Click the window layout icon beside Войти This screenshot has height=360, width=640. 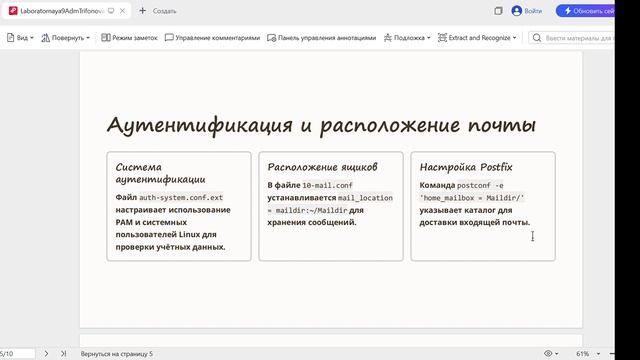coord(498,11)
